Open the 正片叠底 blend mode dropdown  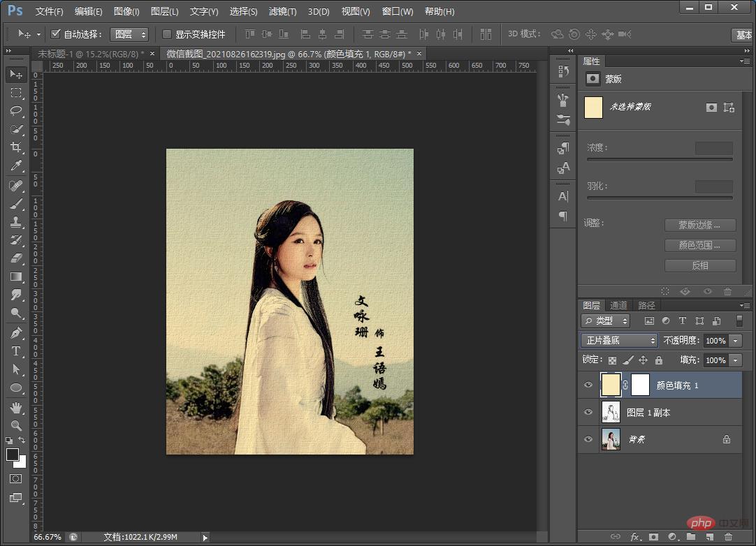[619, 340]
